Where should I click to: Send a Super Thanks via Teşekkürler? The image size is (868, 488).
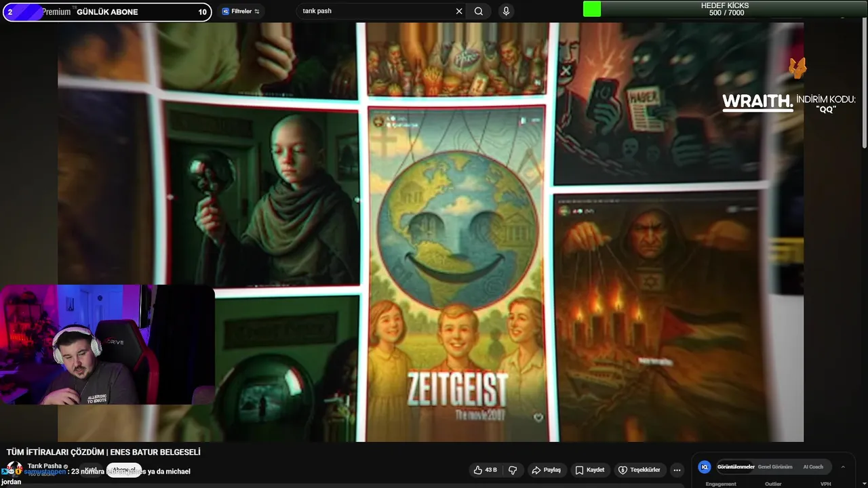click(x=639, y=470)
